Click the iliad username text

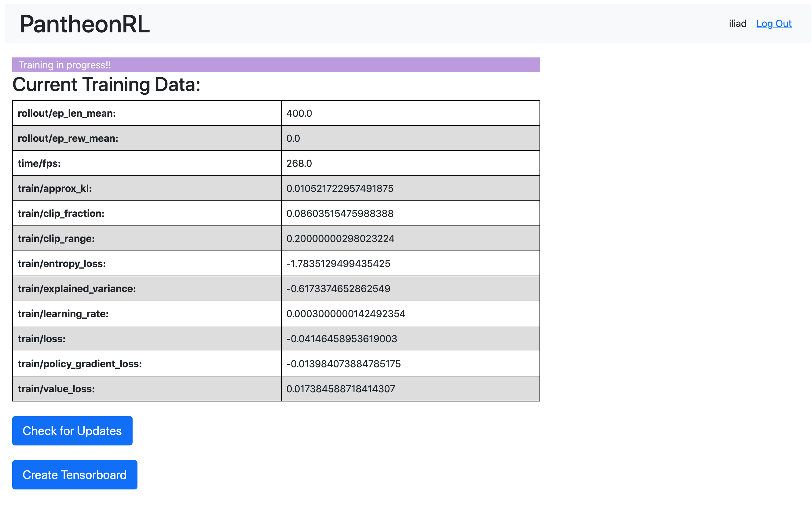coord(737,24)
